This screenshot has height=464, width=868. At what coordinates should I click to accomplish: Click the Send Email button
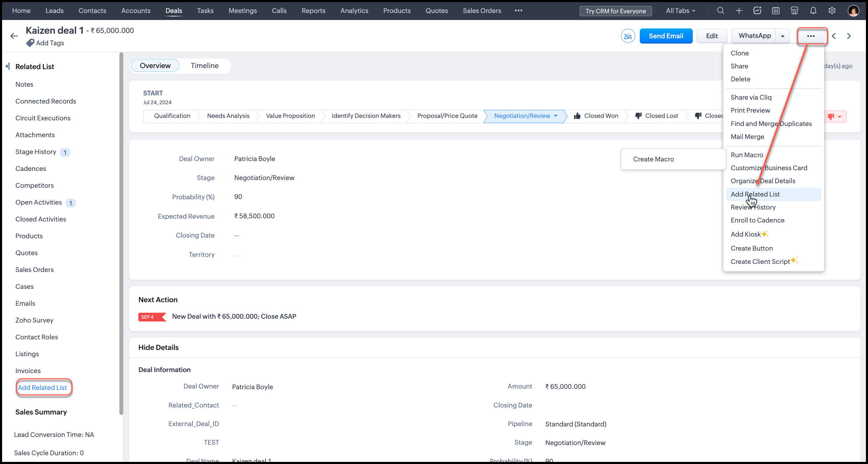click(666, 36)
